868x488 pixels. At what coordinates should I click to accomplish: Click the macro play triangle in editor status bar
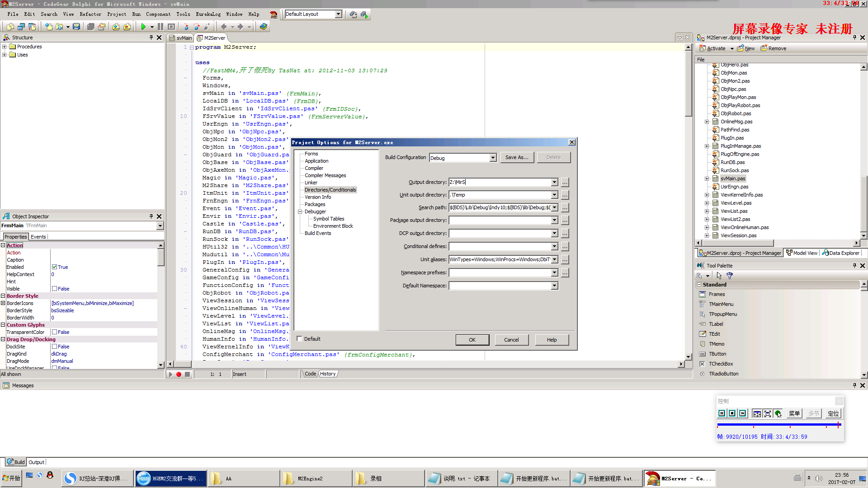click(170, 374)
